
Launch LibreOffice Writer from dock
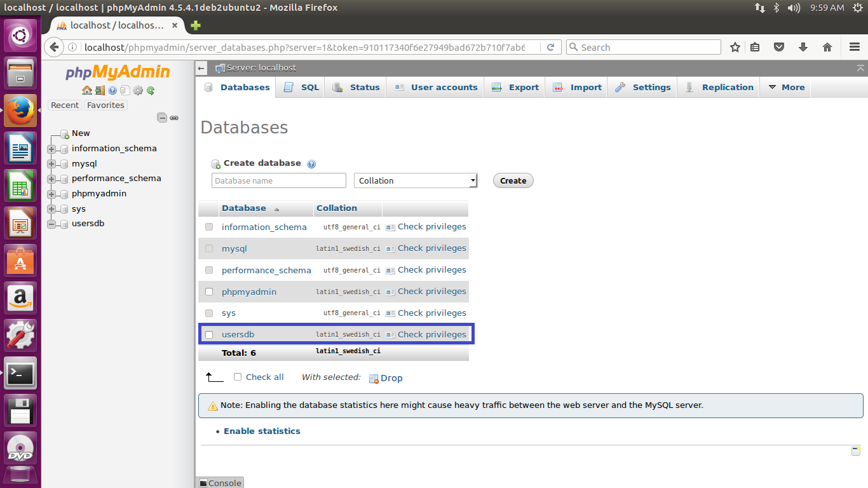tap(20, 148)
